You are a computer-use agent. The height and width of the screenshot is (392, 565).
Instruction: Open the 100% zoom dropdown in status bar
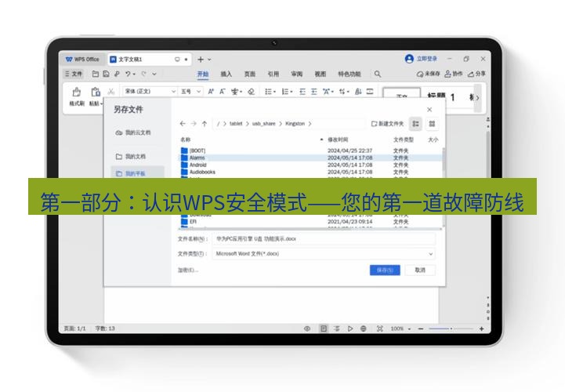400,328
